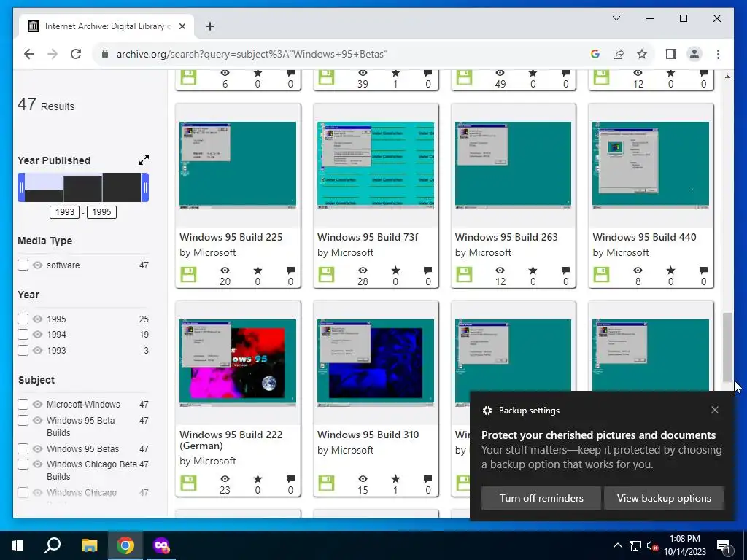Viewport: 747px width, 560px height.
Task: Open File Explorer from taskbar
Action: (x=89, y=545)
